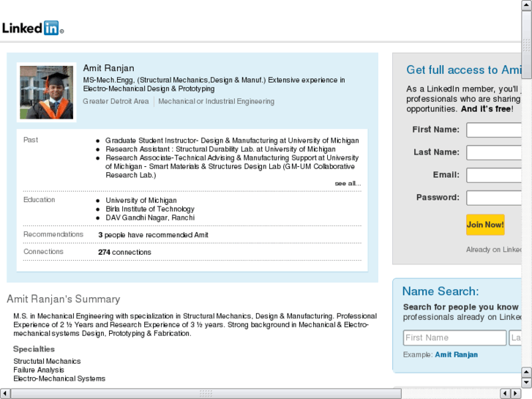Click the Join Now! button
The image size is (532, 399).
pyautogui.click(x=485, y=225)
